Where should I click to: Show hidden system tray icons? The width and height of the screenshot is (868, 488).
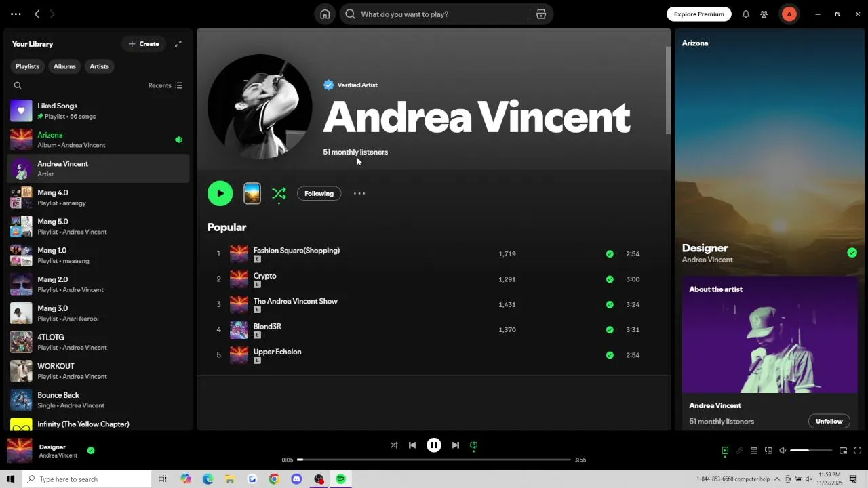click(777, 479)
